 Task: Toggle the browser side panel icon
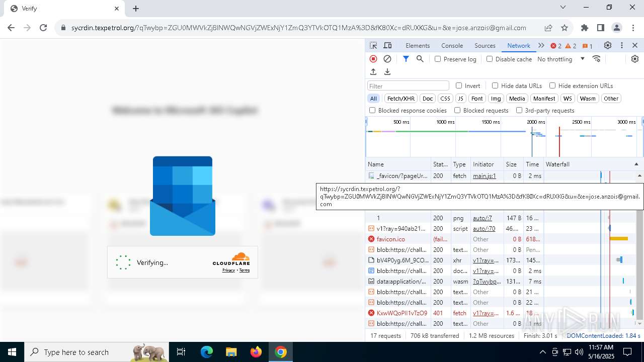click(x=601, y=28)
